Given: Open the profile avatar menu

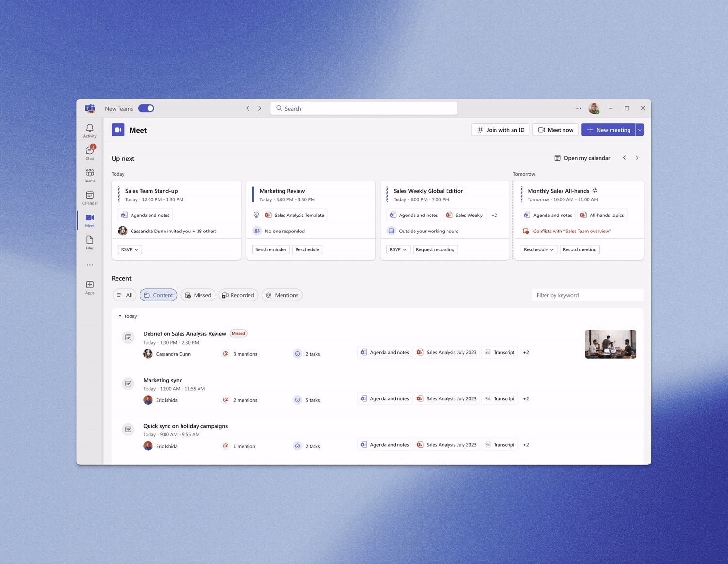Looking at the screenshot, I should (x=594, y=108).
